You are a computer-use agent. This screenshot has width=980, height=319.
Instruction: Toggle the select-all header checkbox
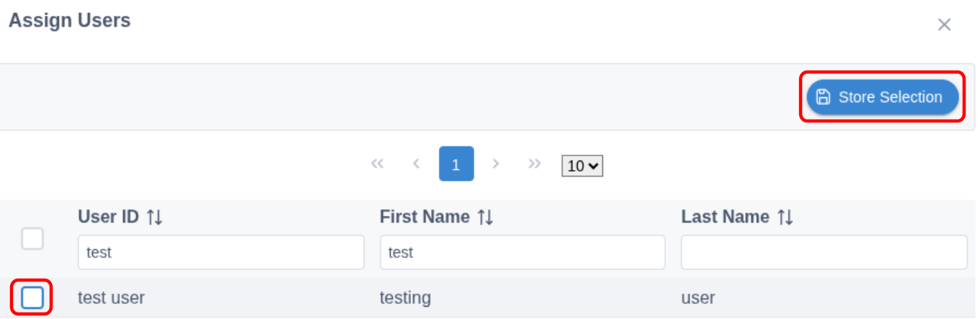(x=32, y=238)
